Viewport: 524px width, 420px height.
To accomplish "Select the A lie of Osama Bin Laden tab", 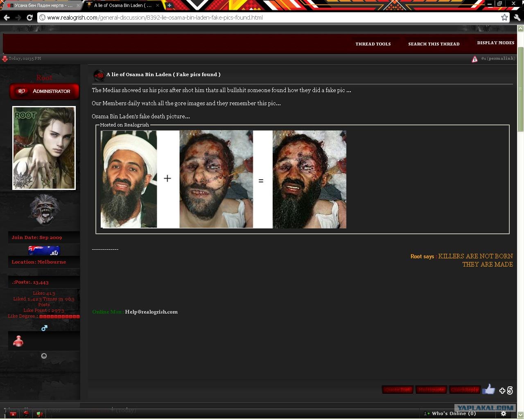I will tap(123, 6).
